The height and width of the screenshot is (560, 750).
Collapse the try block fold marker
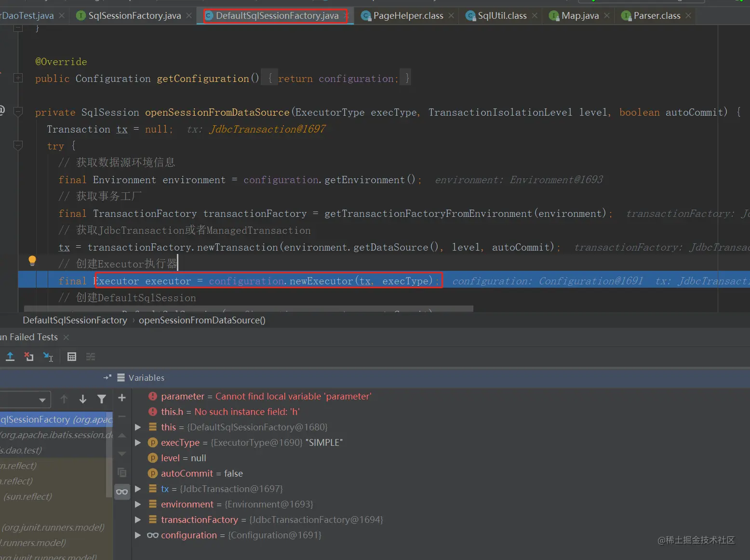pos(18,145)
